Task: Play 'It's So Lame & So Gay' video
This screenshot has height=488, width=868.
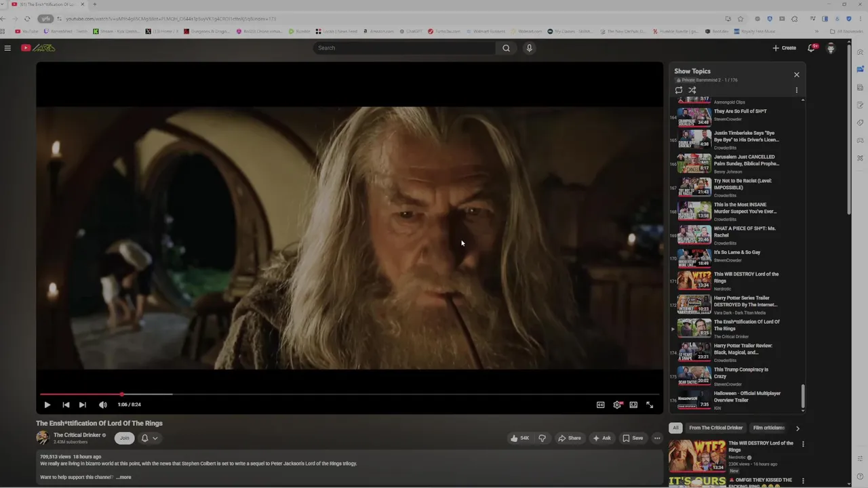Action: pos(735,258)
